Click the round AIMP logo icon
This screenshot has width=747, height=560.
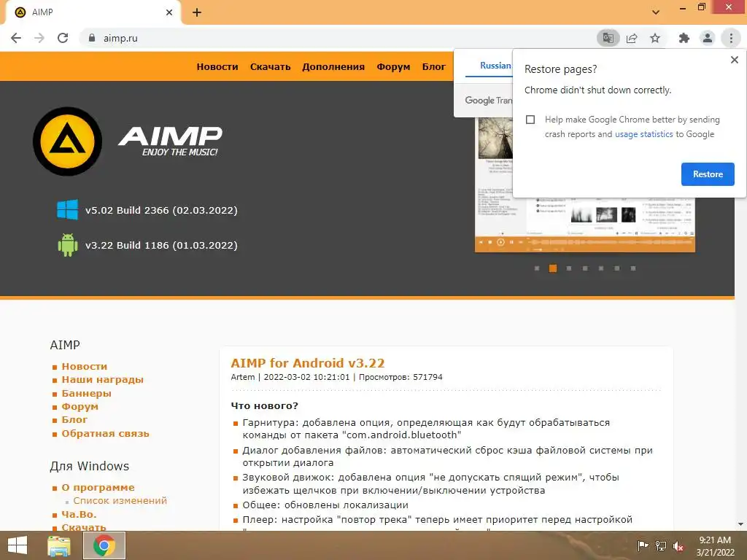[67, 141]
